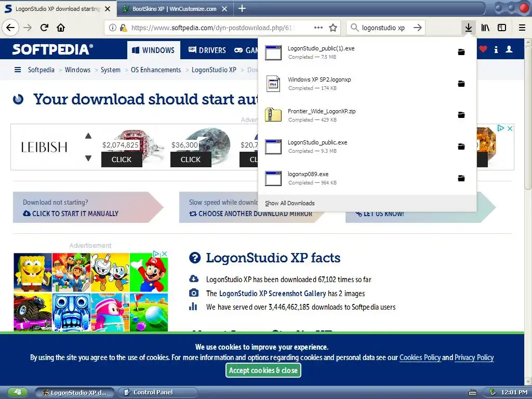Open LogonStudio XP Screenshot Gallery link
This screenshot has height=399, width=532.
click(x=272, y=294)
